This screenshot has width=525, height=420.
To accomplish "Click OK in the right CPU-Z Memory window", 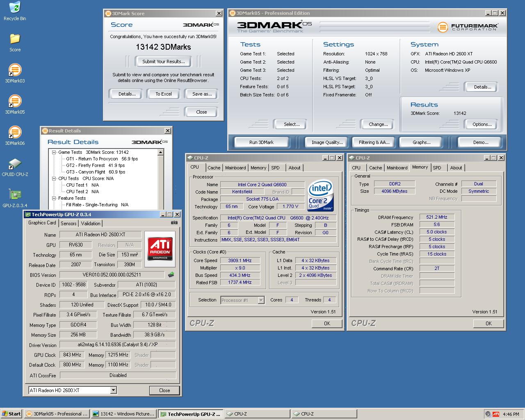I will point(488,324).
